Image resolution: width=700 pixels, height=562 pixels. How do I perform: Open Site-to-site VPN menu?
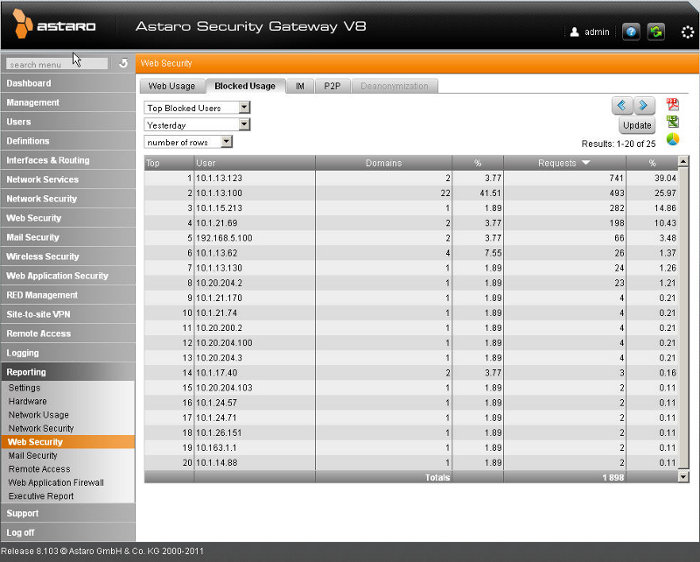coord(68,314)
